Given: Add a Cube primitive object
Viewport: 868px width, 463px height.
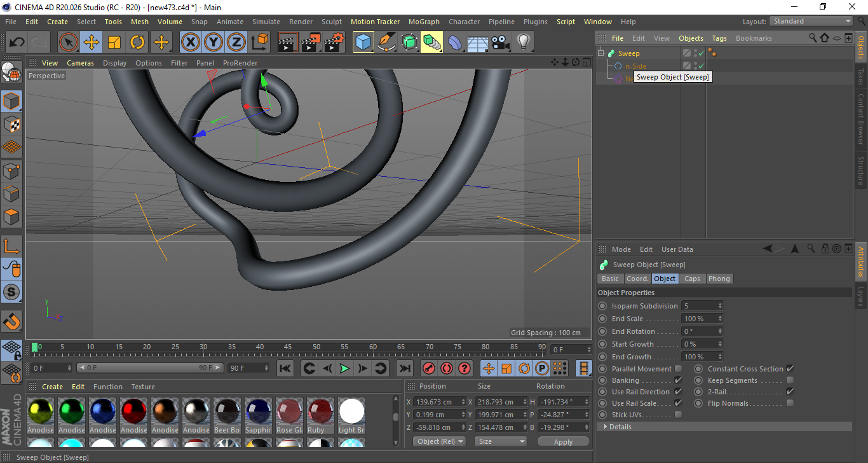Looking at the screenshot, I should pos(363,43).
